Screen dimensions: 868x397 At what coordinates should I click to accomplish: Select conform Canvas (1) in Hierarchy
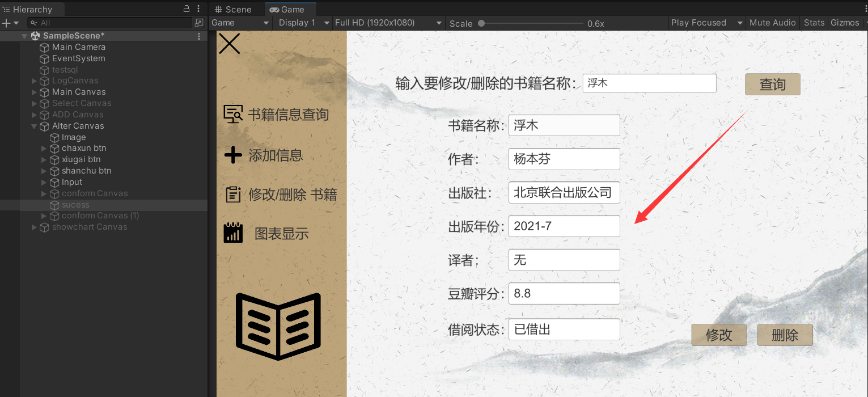100,216
